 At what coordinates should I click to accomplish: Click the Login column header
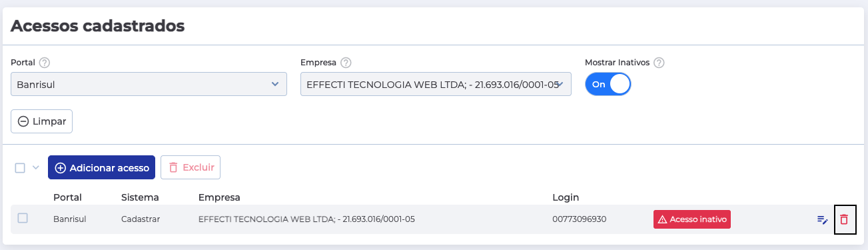[566, 197]
